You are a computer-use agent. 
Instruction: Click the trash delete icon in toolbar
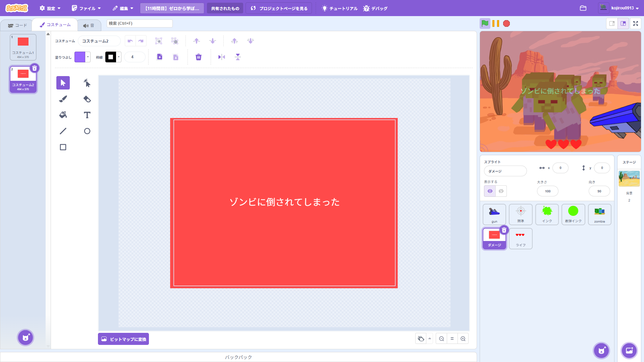199,57
